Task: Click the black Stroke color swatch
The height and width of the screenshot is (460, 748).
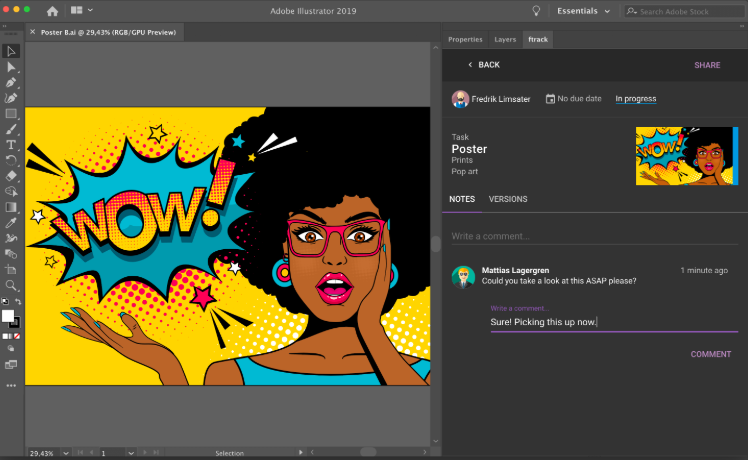Action: pyautogui.click(x=16, y=323)
